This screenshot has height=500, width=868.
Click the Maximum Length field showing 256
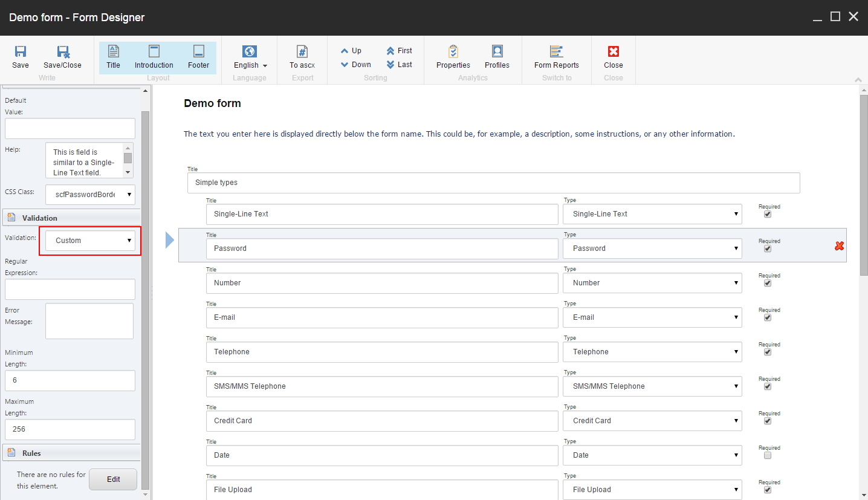pos(70,430)
